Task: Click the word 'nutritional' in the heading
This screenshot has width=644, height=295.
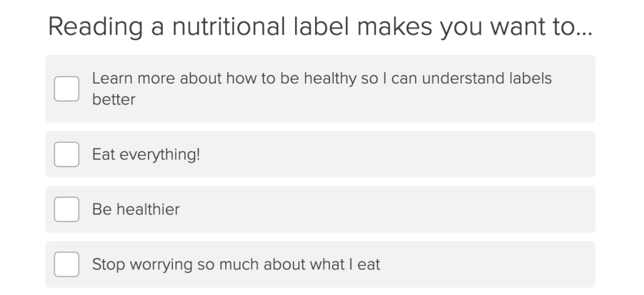Action: tap(228, 26)
